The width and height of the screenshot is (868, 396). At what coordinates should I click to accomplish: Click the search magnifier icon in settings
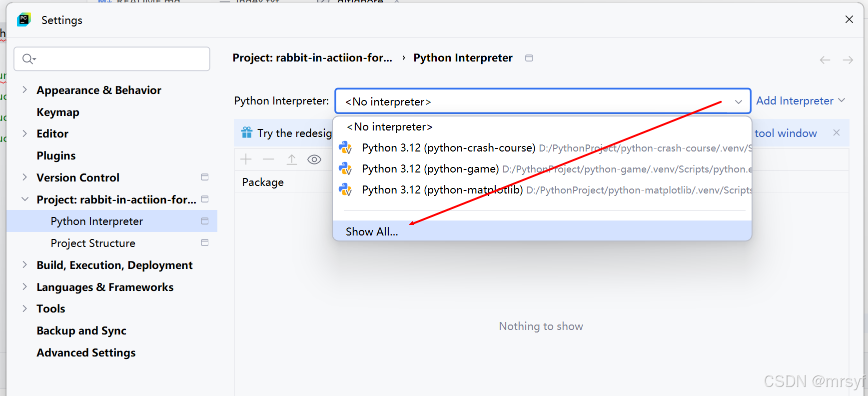[x=28, y=59]
